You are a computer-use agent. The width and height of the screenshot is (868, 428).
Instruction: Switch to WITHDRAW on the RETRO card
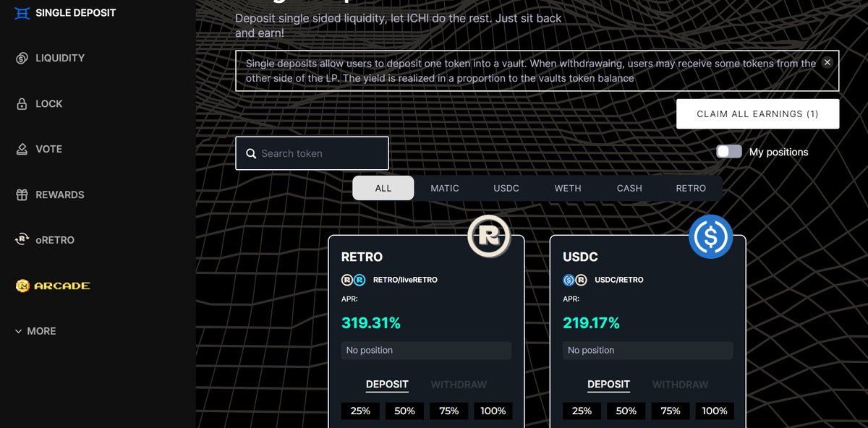click(459, 385)
